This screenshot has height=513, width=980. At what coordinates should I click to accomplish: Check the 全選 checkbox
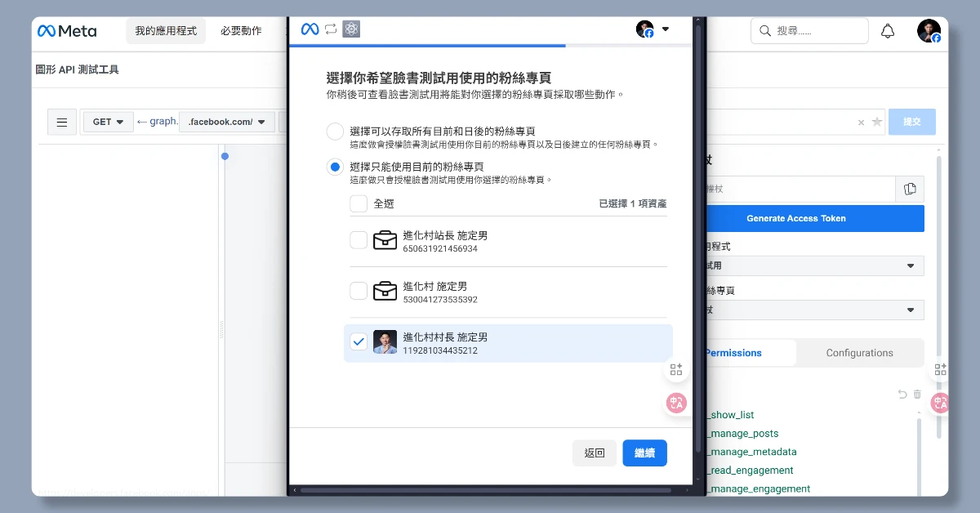tap(359, 203)
